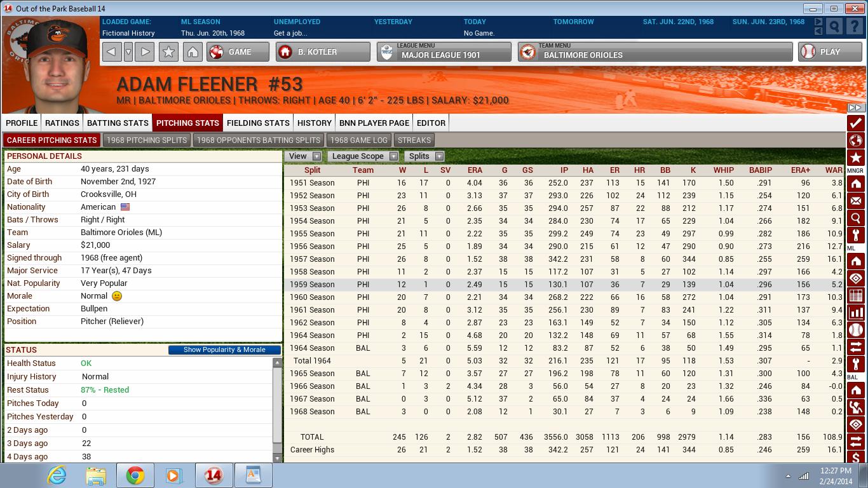Select the 1957 Season row
The height and width of the screenshot is (488, 868).
click(564, 259)
